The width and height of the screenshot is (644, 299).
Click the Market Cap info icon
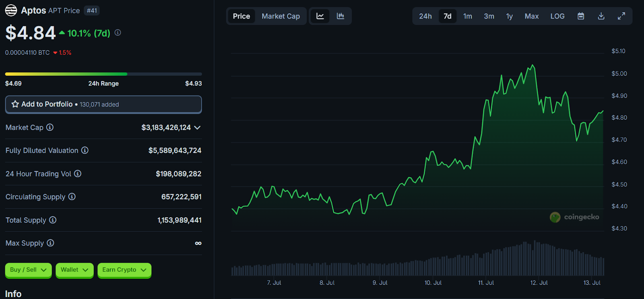click(x=50, y=127)
